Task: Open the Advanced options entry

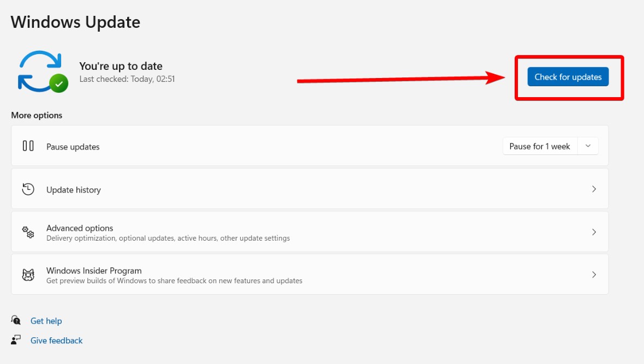Action: [x=80, y=228]
